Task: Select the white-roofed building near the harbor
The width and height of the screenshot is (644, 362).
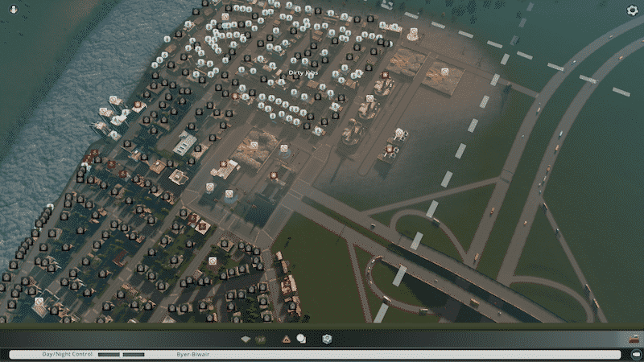Action: [x=184, y=144]
